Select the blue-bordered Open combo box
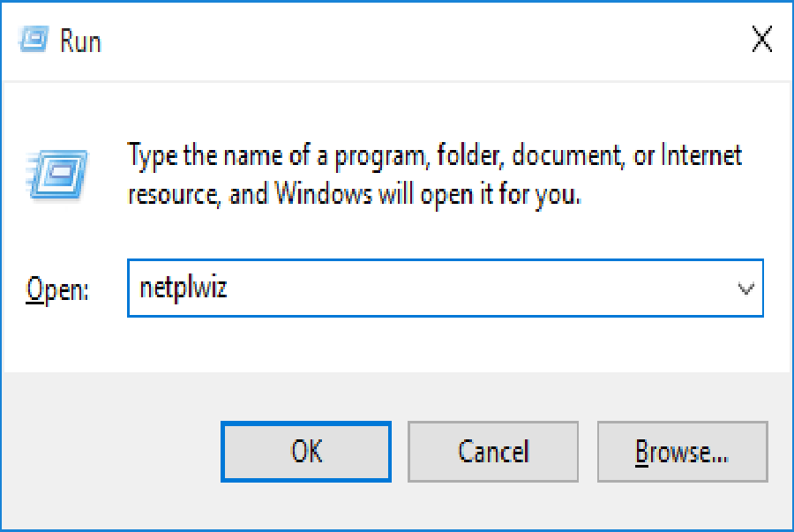 (x=445, y=288)
